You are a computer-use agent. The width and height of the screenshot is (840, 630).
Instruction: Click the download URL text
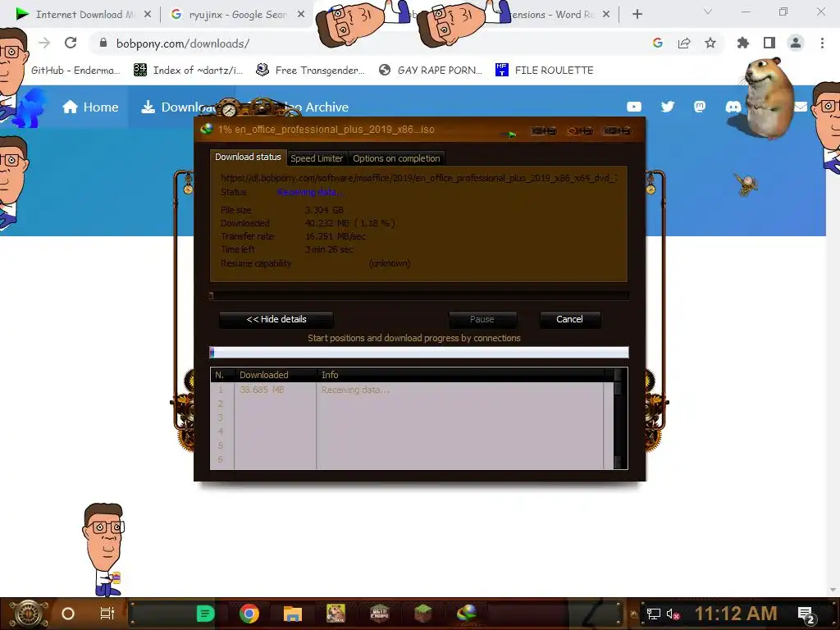(419, 178)
